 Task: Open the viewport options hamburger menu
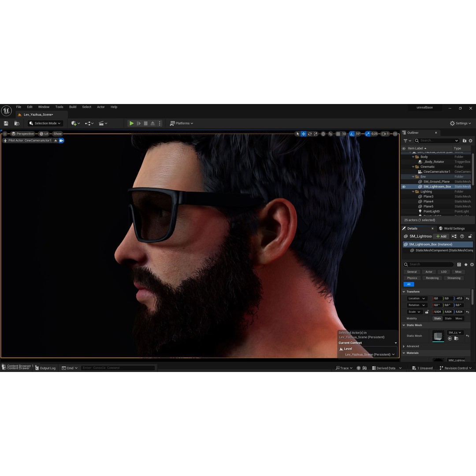tap(5, 134)
